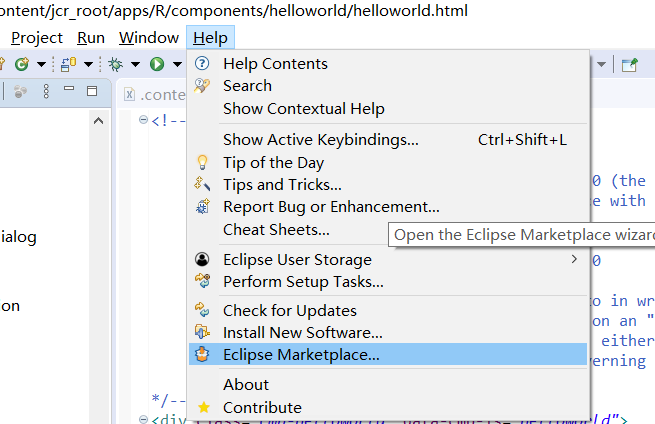Click the Eclipse Marketplace icon
The image size is (655, 424).
click(202, 354)
